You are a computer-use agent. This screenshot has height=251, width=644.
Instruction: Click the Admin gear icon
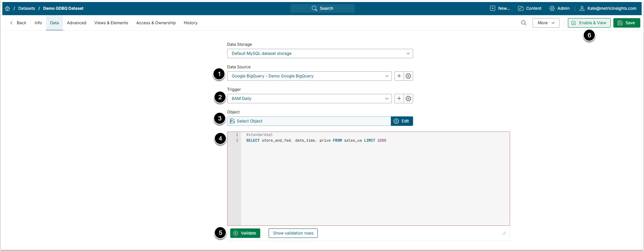tap(552, 8)
